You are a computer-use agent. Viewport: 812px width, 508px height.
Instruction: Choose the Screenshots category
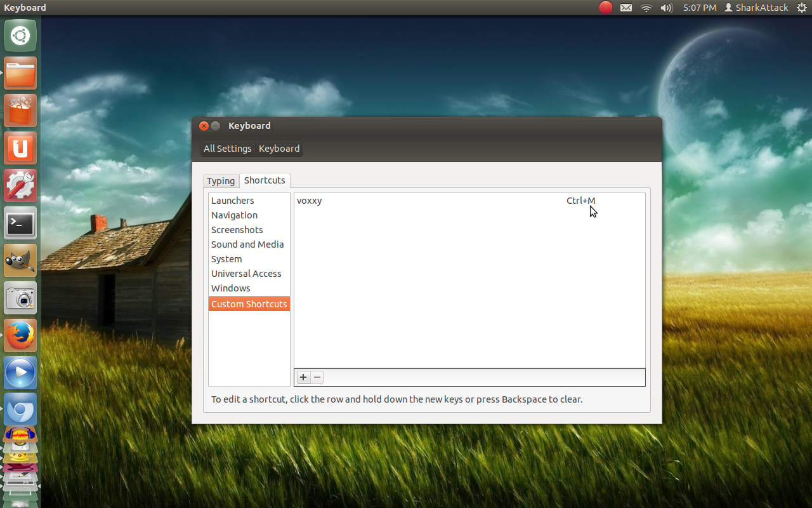click(249, 230)
